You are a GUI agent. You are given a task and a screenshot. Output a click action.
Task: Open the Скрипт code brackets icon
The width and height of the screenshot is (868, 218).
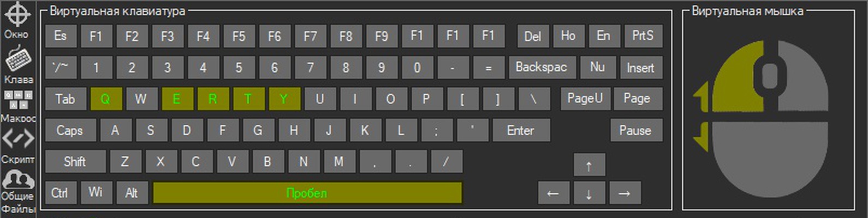(18, 140)
